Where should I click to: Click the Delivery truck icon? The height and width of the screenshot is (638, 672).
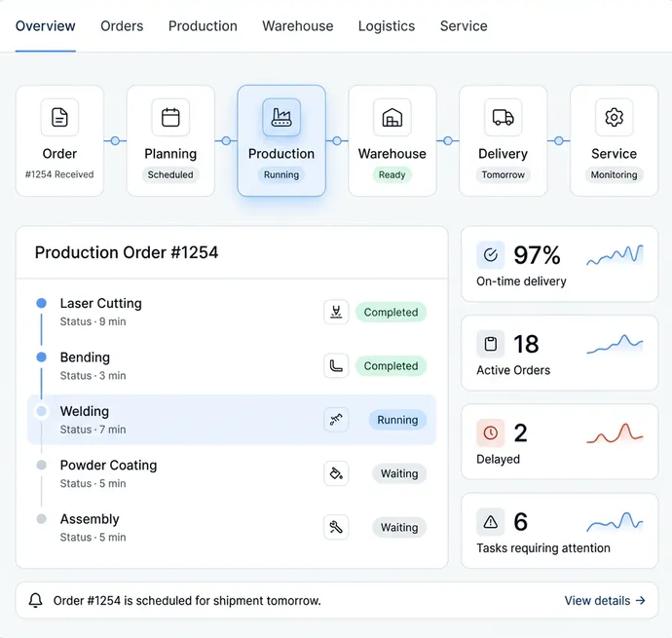click(504, 117)
